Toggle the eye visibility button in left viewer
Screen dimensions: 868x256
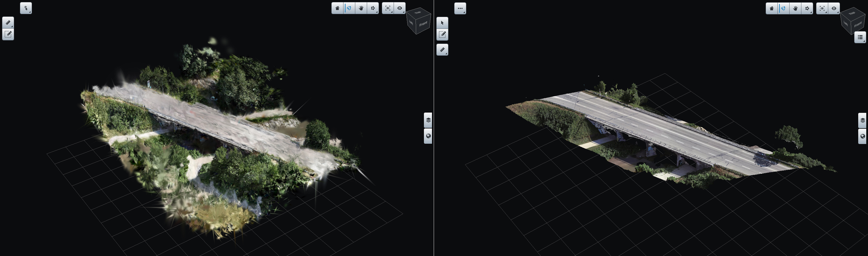point(400,8)
